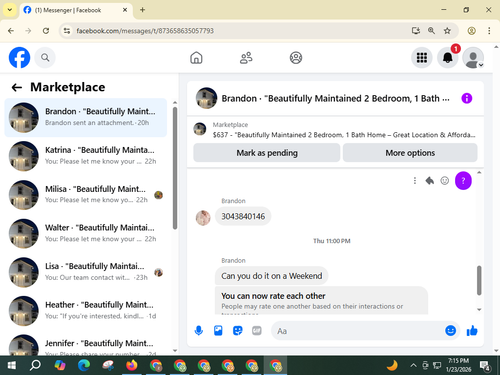The height and width of the screenshot is (375, 500).
Task: Show hidden system tray icons
Action: point(413,366)
